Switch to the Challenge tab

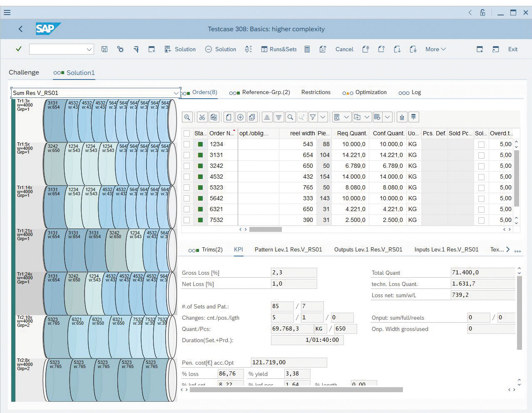coord(24,72)
